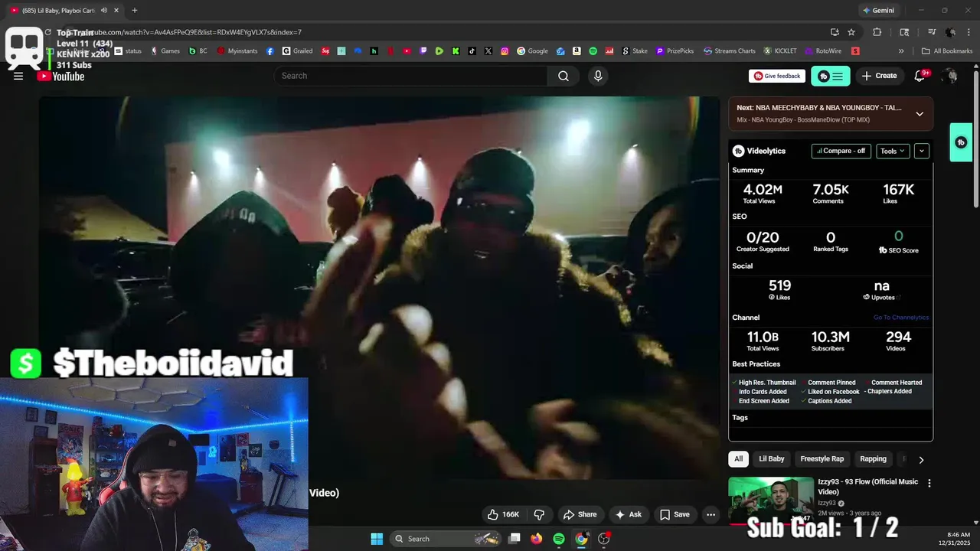Image resolution: width=980 pixels, height=551 pixels.
Task: Open Task View on the taskbar
Action: 514,539
